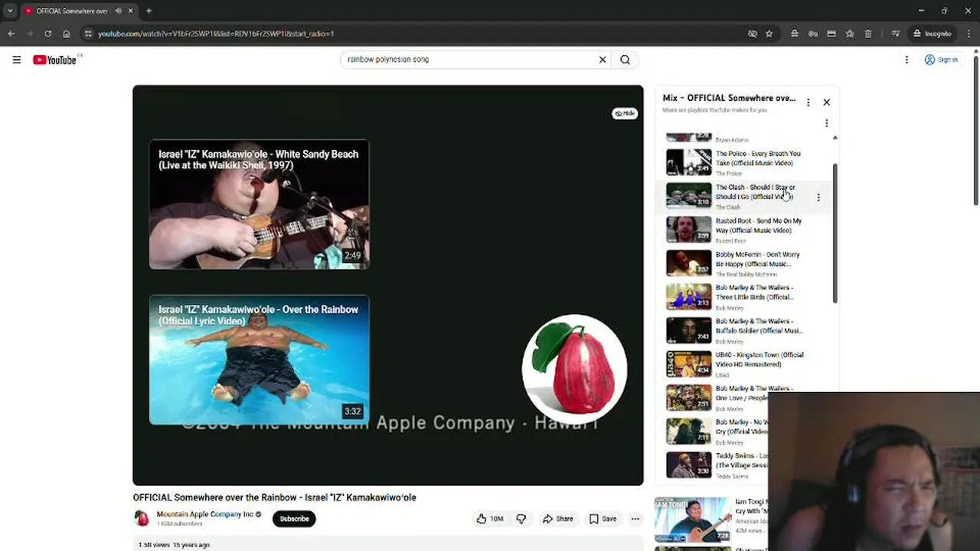Go back with the browser back arrow

[x=11, y=34]
